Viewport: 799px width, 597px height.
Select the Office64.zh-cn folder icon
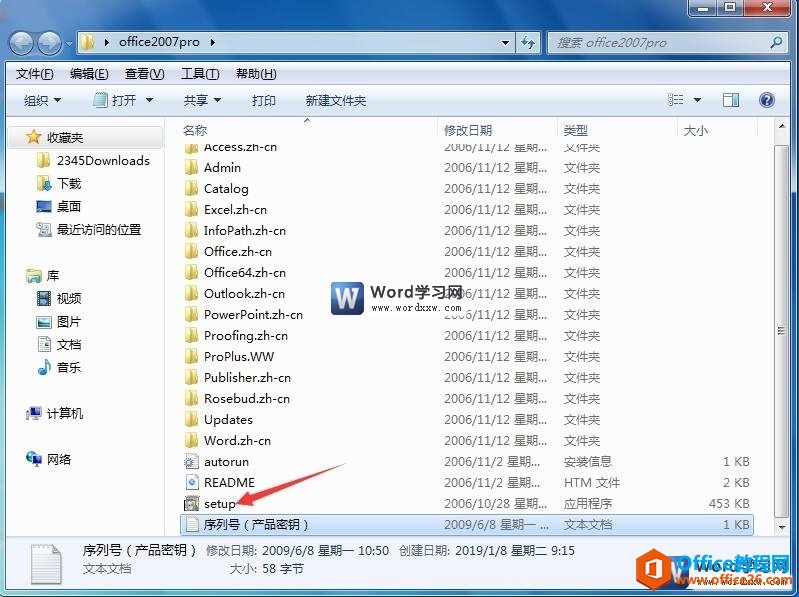click(191, 273)
